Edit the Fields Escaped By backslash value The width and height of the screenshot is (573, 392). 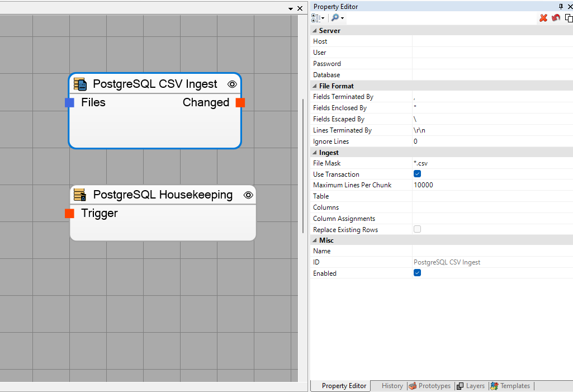[x=493, y=119]
